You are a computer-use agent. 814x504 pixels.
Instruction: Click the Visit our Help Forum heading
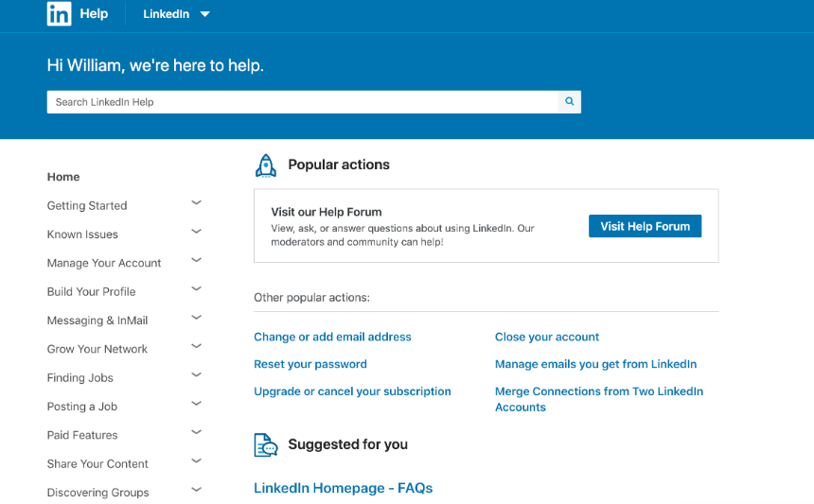click(326, 212)
